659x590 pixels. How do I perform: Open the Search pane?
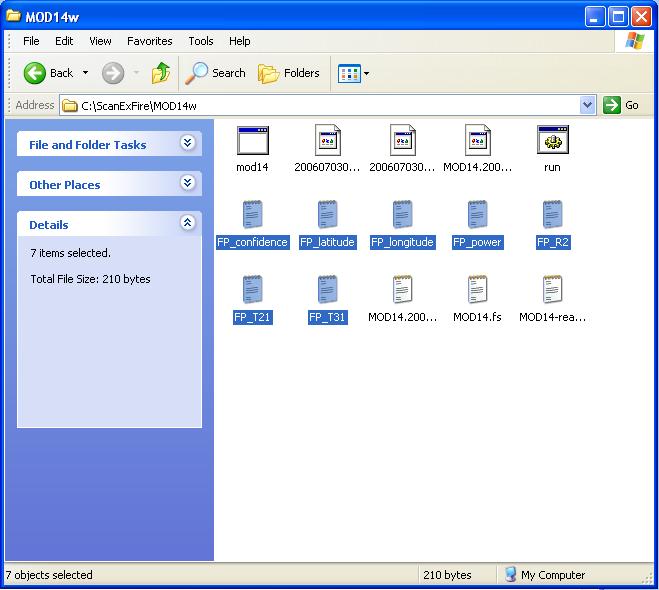tap(215, 73)
